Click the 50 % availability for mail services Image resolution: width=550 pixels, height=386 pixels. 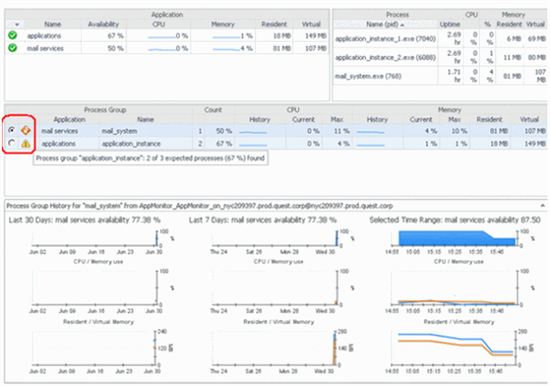pos(115,48)
